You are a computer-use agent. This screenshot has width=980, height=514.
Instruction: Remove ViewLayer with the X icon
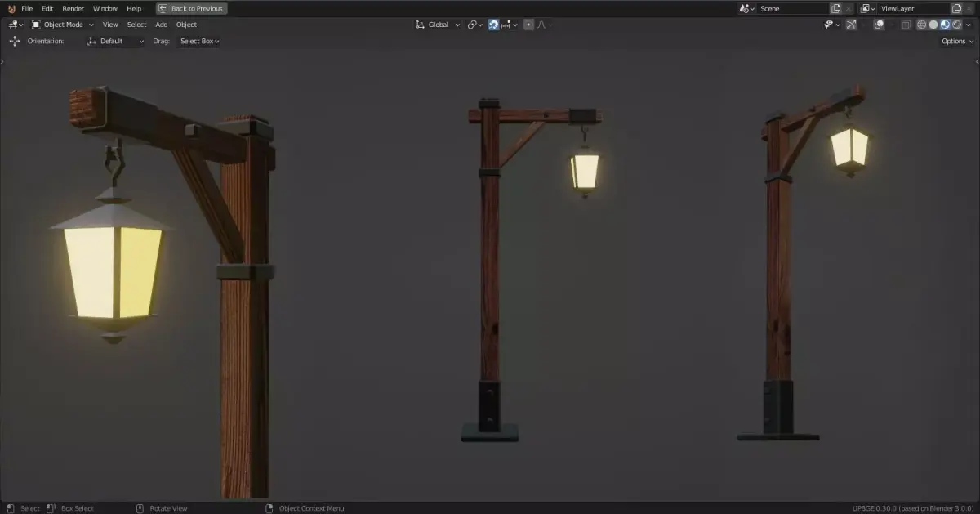pyautogui.click(x=969, y=8)
